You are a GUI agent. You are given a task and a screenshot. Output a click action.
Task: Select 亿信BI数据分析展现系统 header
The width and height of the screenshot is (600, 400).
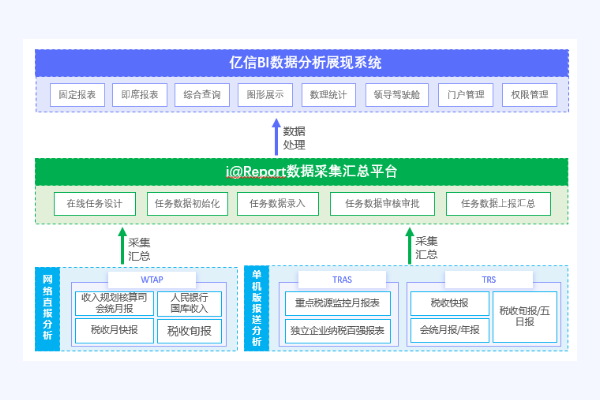[301, 63]
